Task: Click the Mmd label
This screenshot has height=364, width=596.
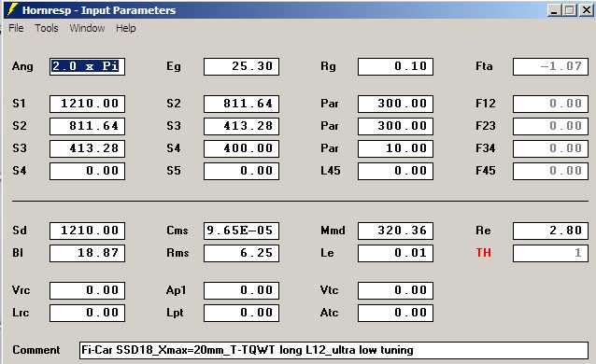Action: [333, 231]
